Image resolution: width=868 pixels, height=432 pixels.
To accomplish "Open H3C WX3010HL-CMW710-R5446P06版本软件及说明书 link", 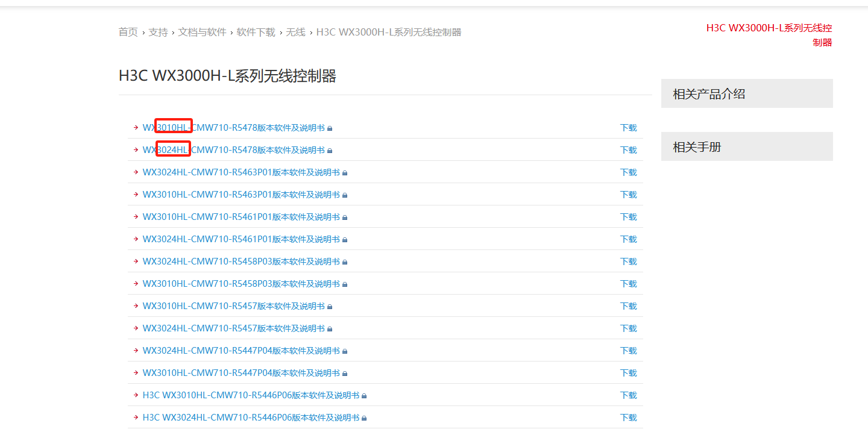I will (251, 395).
